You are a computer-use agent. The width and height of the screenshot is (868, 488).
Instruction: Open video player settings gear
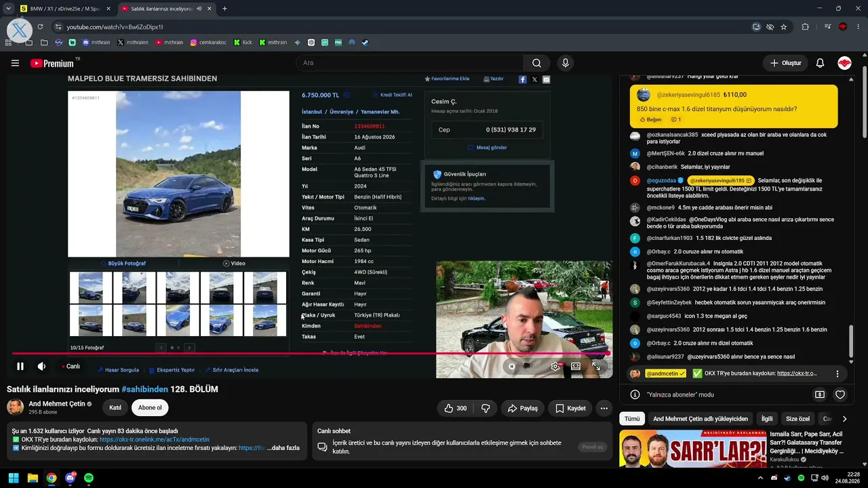pos(555,367)
